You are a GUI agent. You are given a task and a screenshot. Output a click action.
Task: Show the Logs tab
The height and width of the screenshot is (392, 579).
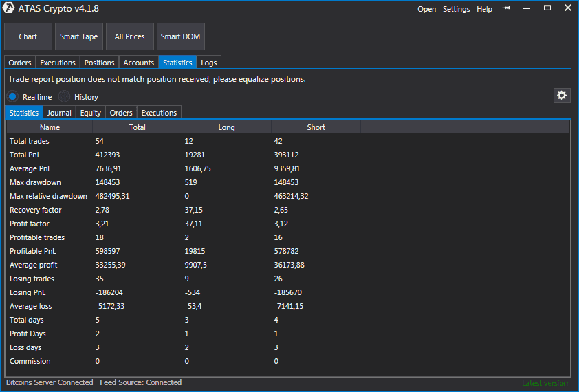coord(208,63)
